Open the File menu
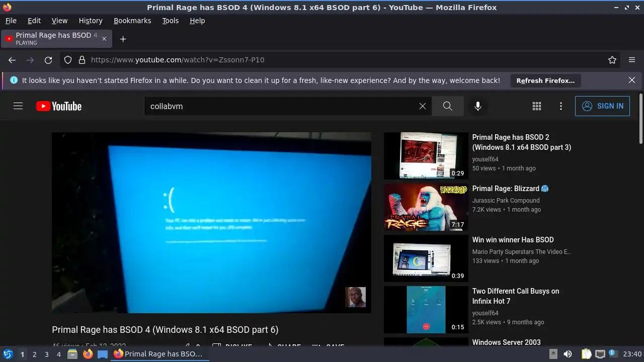The width and height of the screenshot is (644, 362). 11,21
